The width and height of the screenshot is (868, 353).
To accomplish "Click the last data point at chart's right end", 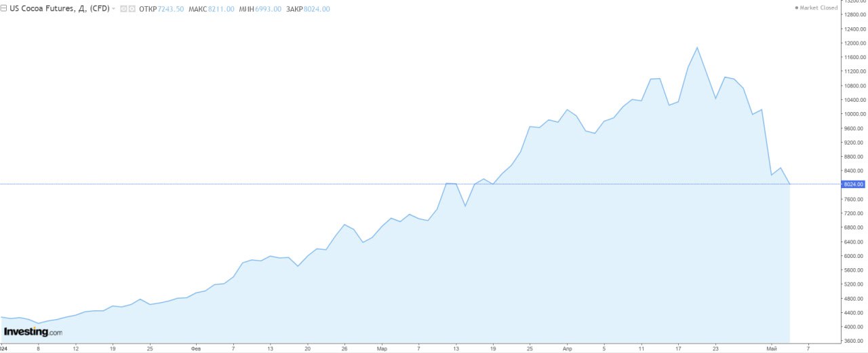I will (x=790, y=184).
